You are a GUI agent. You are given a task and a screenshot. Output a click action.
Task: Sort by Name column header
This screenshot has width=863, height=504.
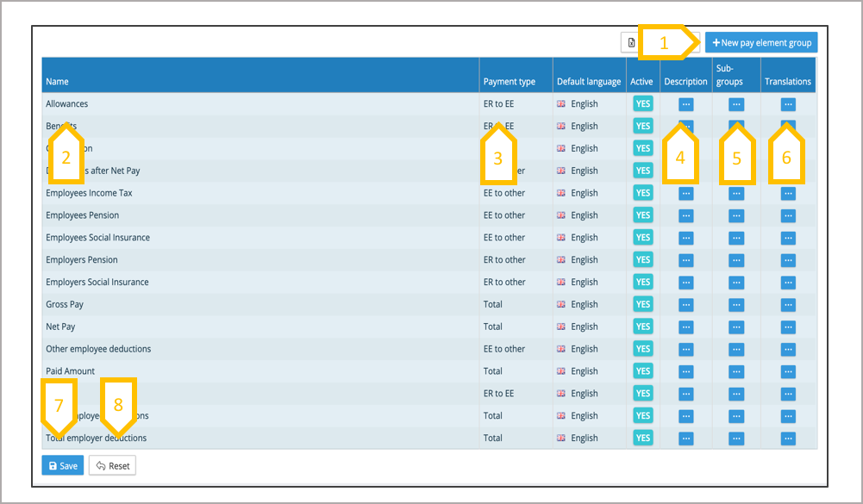[x=57, y=82]
